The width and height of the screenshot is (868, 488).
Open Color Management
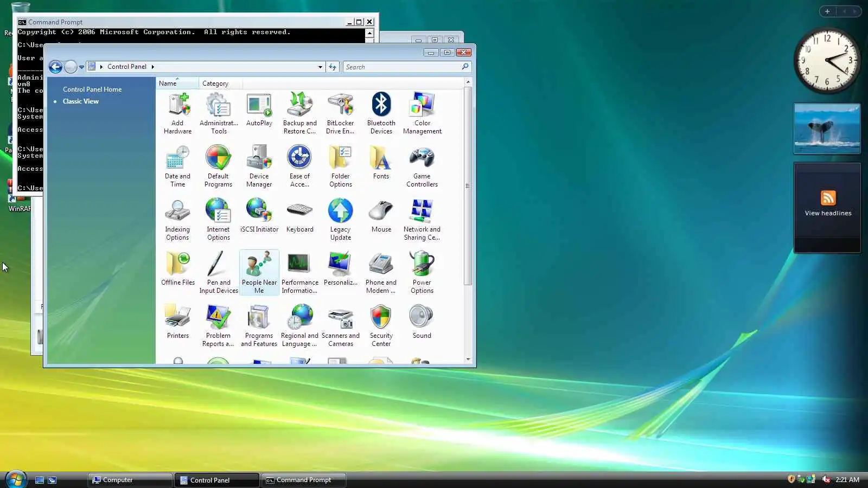[422, 113]
